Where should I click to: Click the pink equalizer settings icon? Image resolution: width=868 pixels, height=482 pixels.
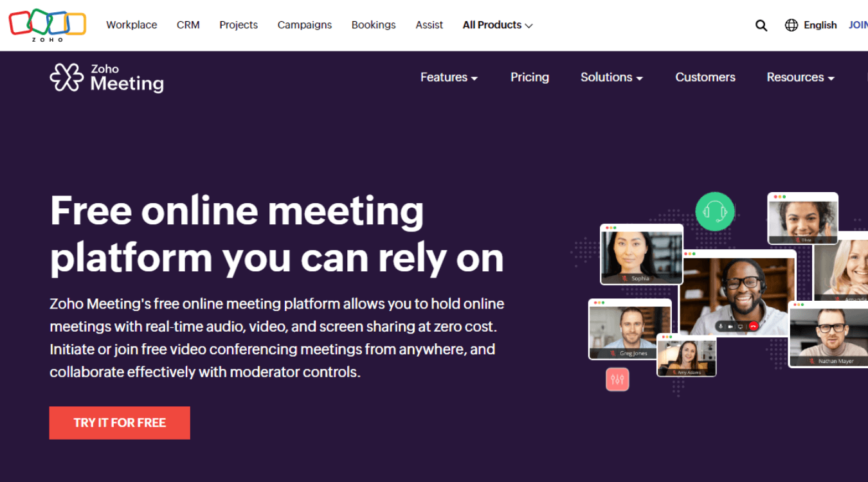coord(617,379)
